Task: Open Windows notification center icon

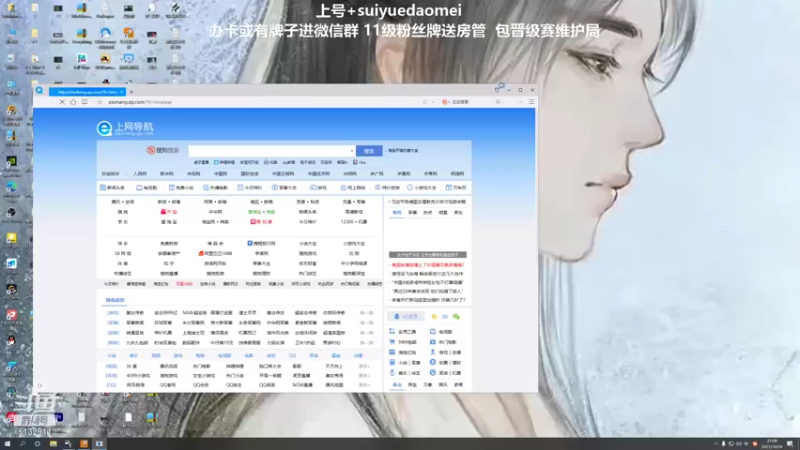Action: point(790,444)
